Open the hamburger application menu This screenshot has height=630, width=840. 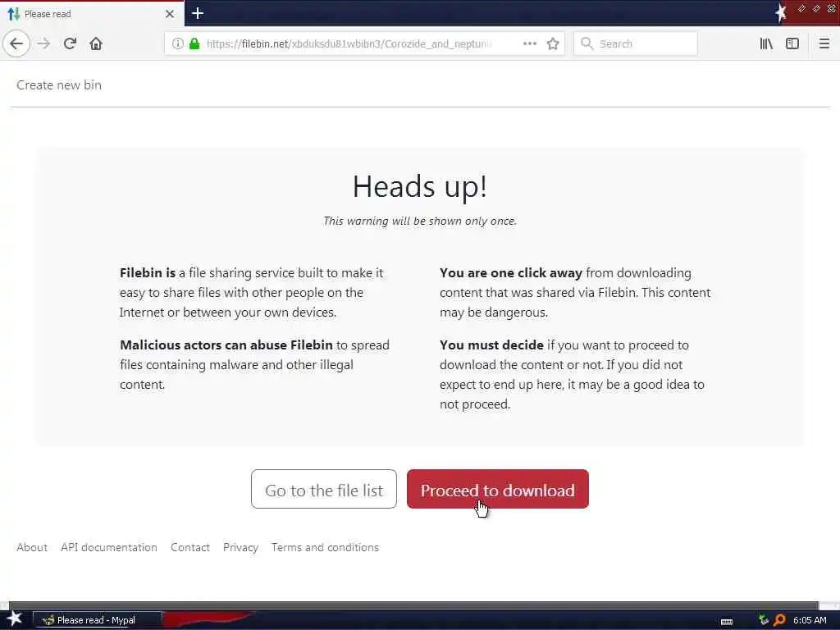coord(824,43)
